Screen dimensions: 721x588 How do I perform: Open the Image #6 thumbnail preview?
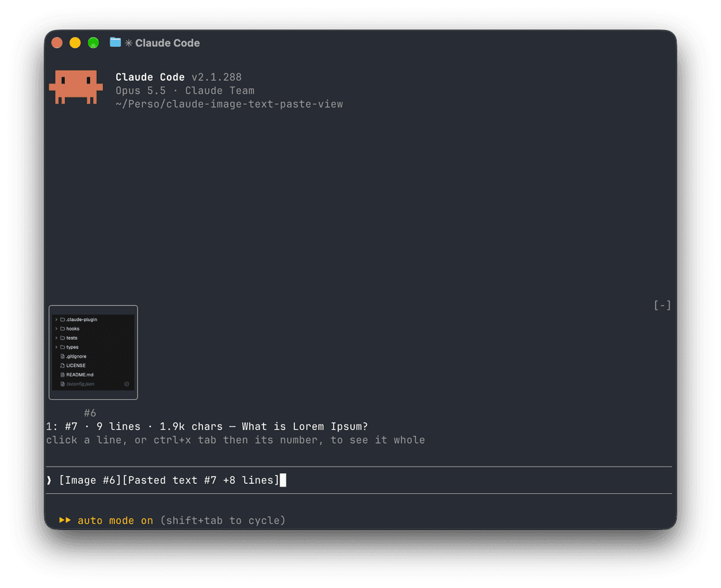click(93, 352)
